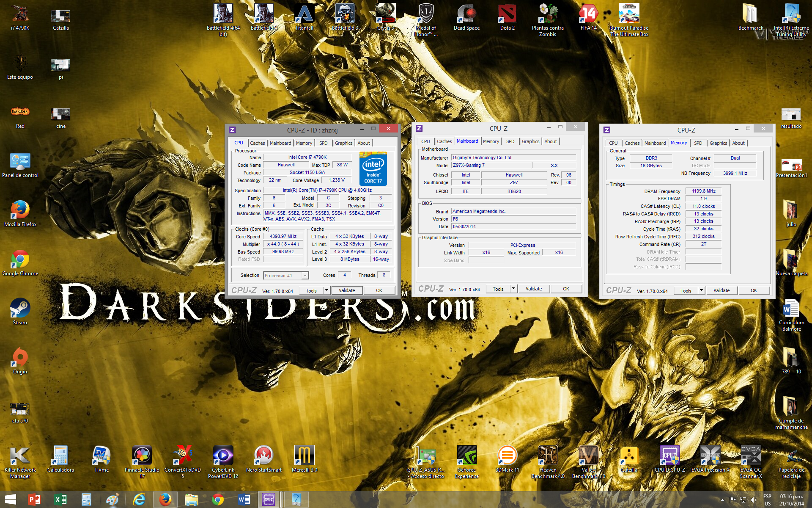Open Memory tab in the Mainboard window
812x508 pixels.
tap(491, 141)
